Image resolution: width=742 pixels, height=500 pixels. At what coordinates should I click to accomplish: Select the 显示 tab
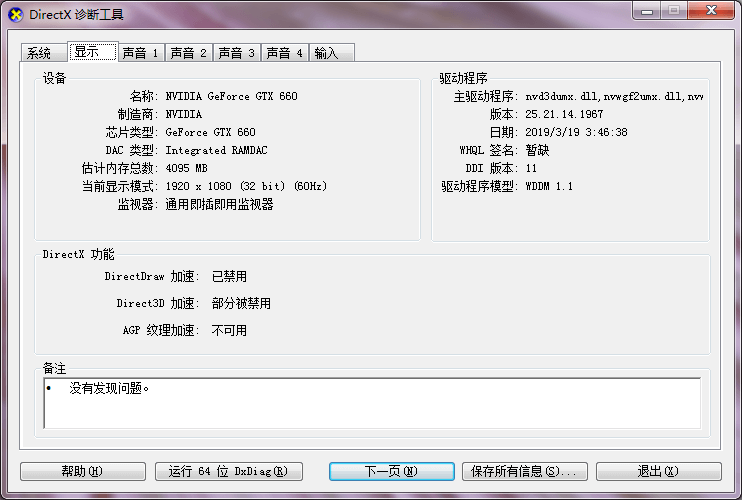92,52
